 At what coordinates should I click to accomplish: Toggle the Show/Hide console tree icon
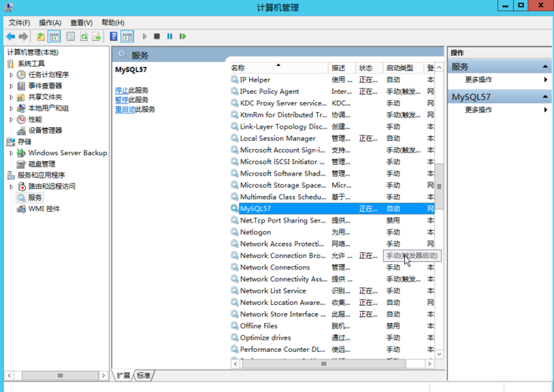pyautogui.click(x=54, y=36)
